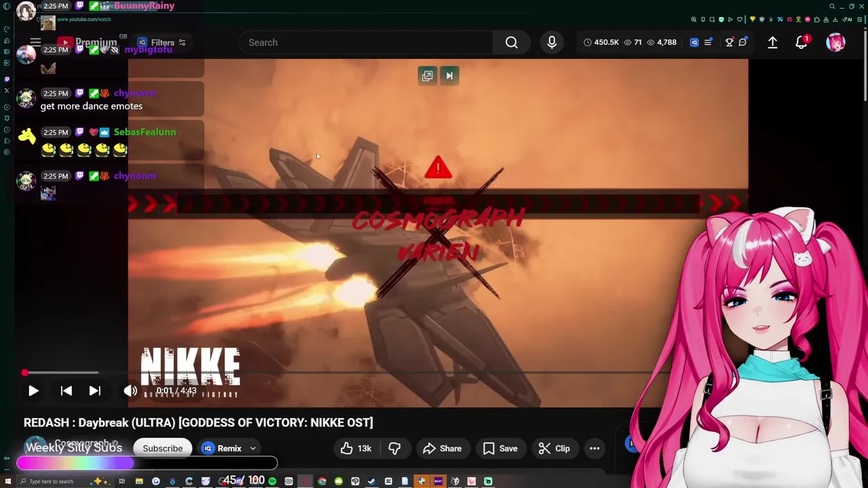Start voice search with the microphone

tap(552, 43)
